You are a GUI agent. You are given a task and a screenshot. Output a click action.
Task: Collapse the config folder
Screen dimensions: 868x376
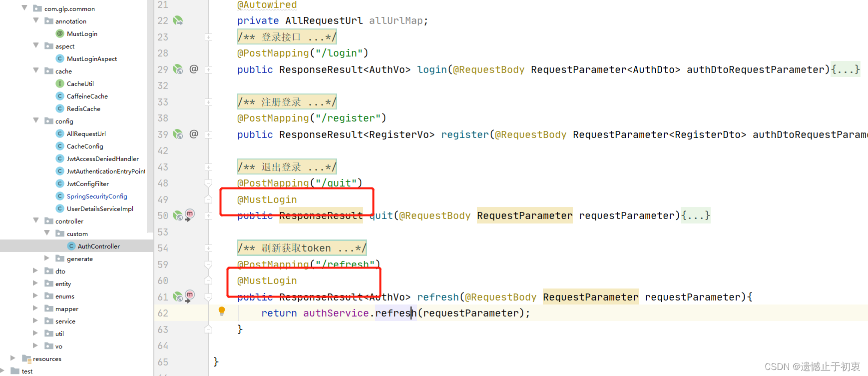(36, 120)
